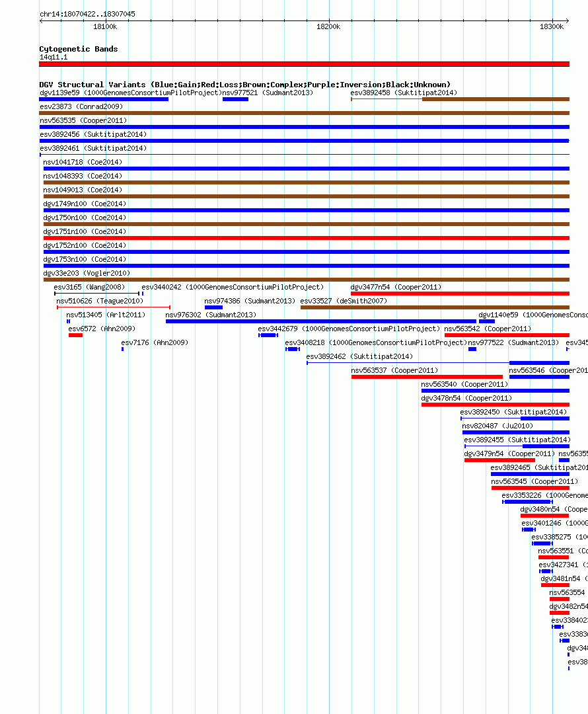Screen dimensions: 588x714
Task: Open dgv3479n54 (Cooper2011) variant
Action: [510, 454]
